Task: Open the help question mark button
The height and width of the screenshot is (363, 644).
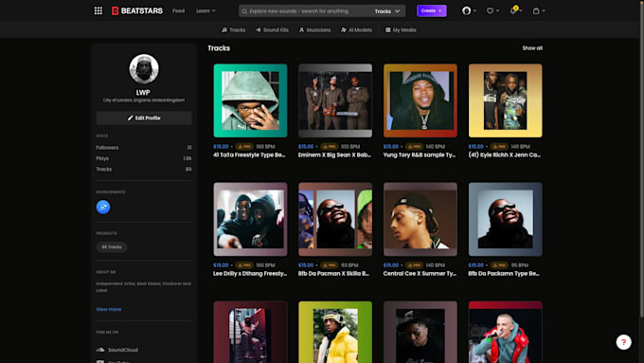Action: [x=623, y=342]
